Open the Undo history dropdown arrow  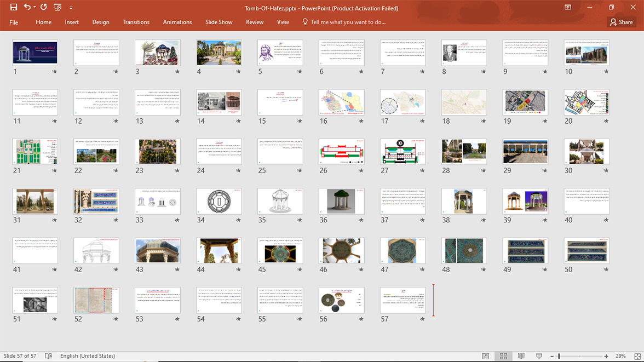pyautogui.click(x=34, y=8)
